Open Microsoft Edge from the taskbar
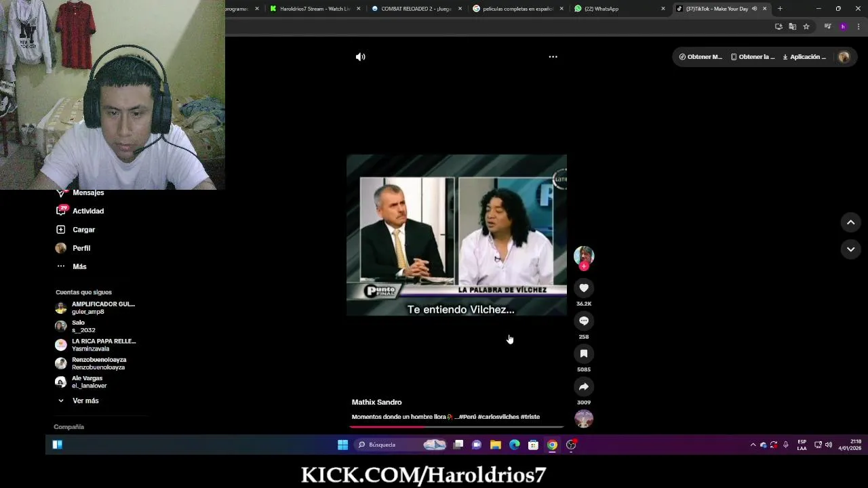 [x=515, y=445]
